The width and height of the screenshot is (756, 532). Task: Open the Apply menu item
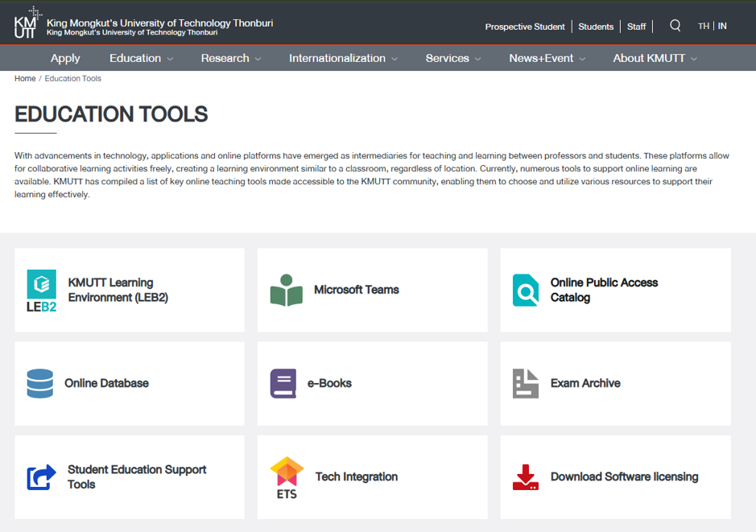coord(65,58)
